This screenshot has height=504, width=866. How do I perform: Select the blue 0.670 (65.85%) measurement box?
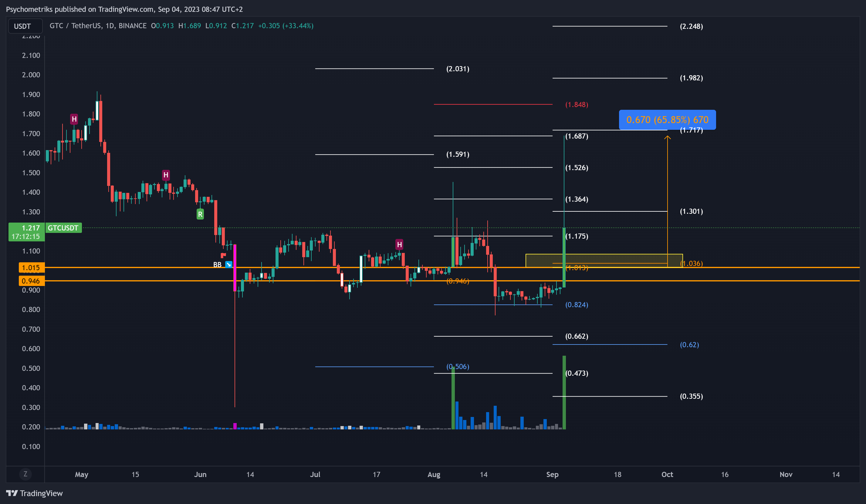pyautogui.click(x=667, y=119)
